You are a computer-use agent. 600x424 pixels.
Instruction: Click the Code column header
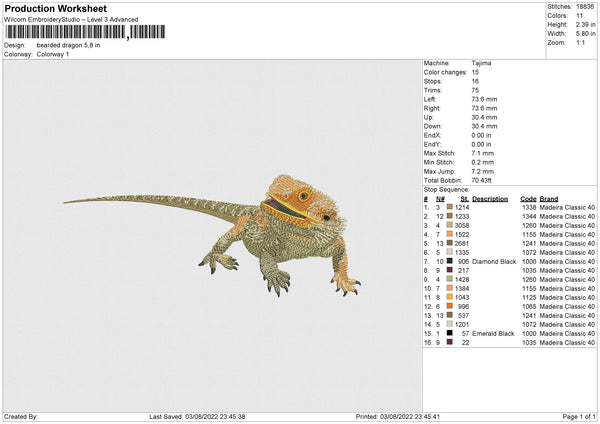(529, 198)
